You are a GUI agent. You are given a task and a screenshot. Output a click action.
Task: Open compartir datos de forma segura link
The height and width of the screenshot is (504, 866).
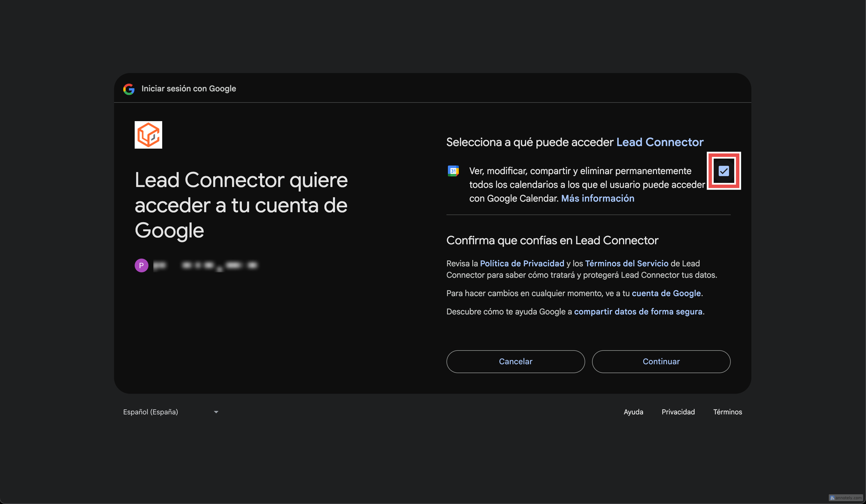point(638,311)
